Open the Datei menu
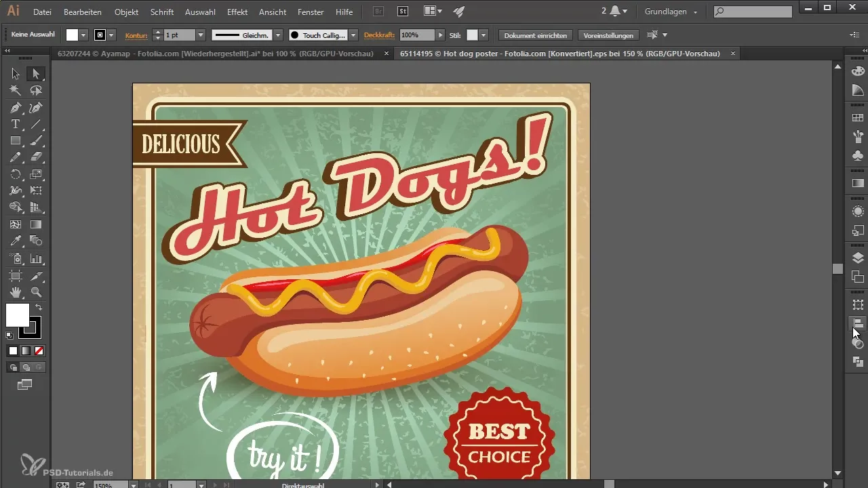Image resolution: width=868 pixels, height=488 pixels. point(42,12)
